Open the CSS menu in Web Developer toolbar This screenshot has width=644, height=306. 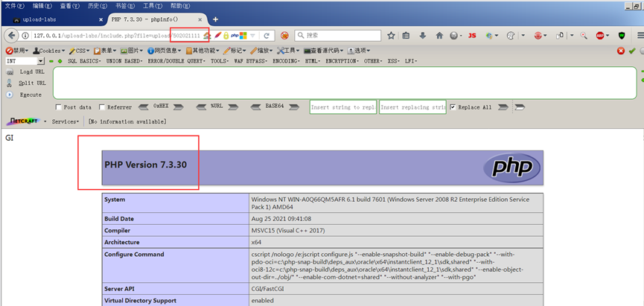coord(79,51)
